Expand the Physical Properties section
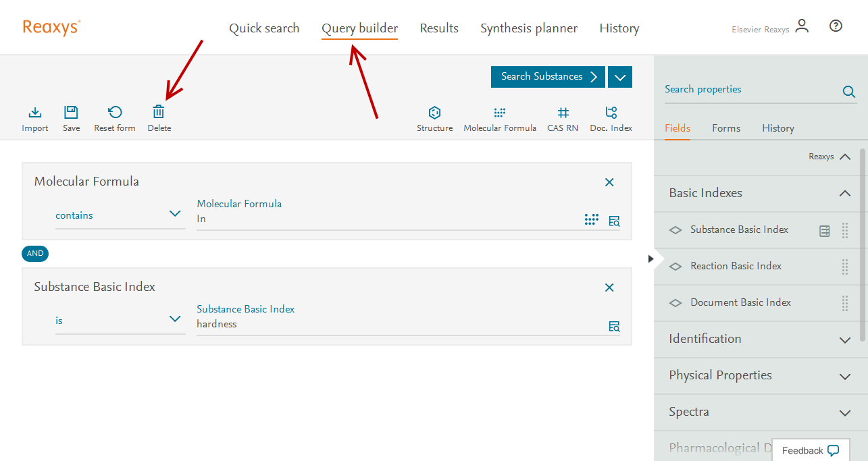This screenshot has width=868, height=461. [x=844, y=376]
